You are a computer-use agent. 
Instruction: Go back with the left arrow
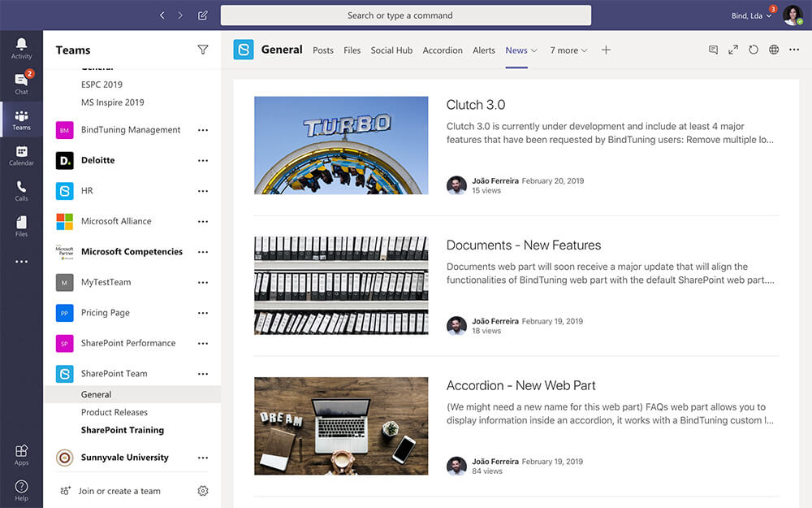[x=162, y=15]
